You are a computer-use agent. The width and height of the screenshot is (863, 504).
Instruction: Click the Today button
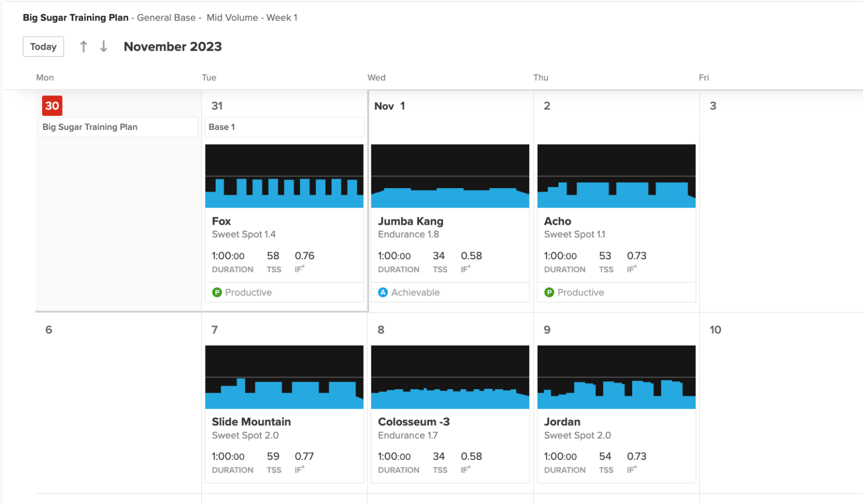point(43,46)
